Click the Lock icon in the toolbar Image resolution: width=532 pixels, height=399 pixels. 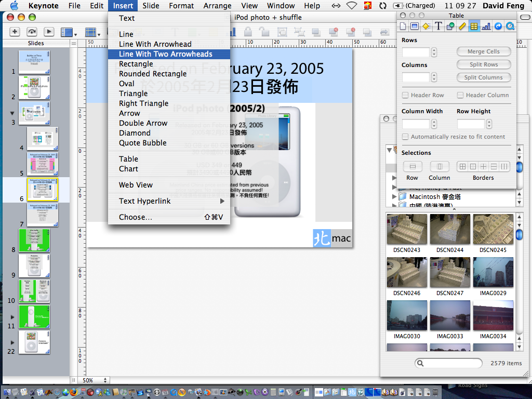tap(248, 32)
